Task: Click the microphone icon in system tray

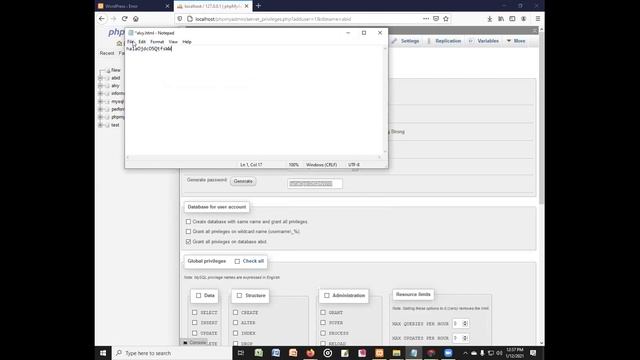Action: [x=482, y=353]
